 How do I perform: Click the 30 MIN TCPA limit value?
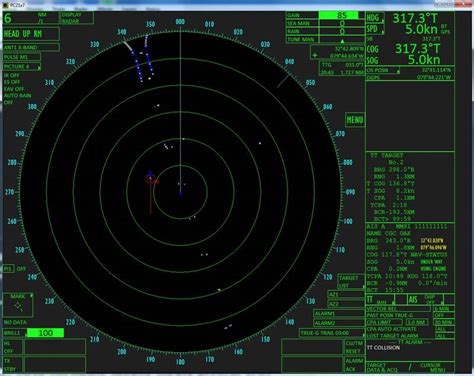click(x=443, y=322)
